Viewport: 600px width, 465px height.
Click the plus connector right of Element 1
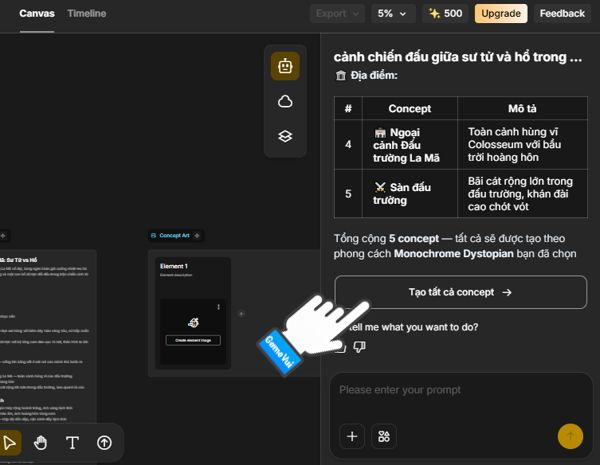241,314
